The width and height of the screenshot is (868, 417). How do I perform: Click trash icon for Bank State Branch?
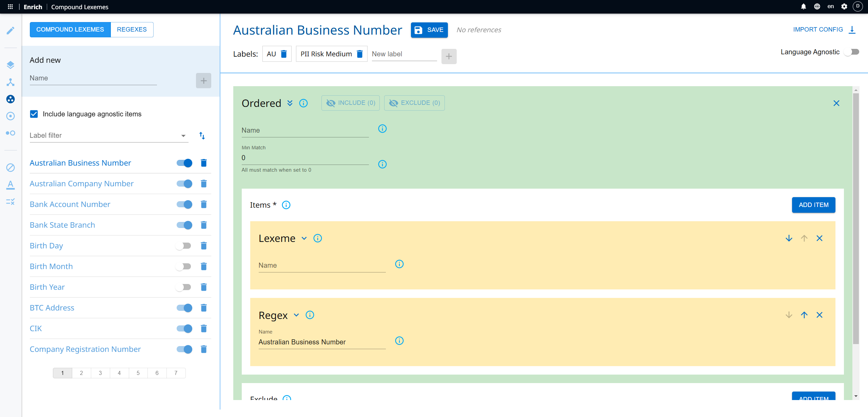pos(204,225)
